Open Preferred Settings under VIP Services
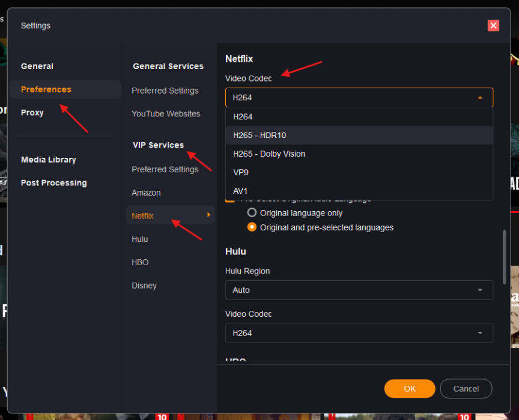 [165, 169]
